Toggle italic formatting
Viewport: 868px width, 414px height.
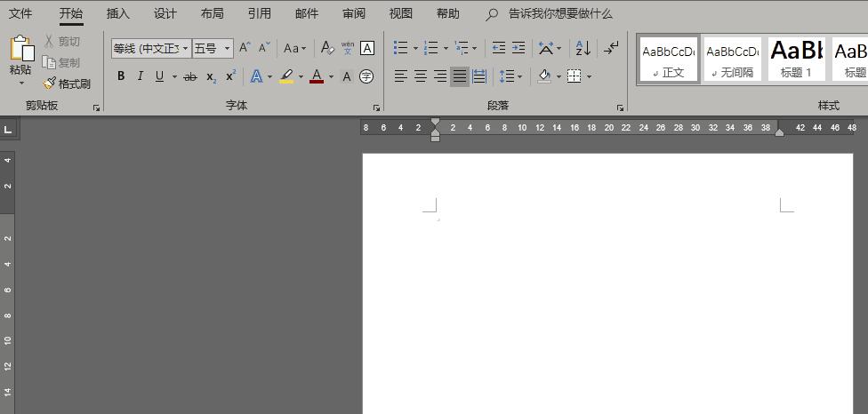pos(140,76)
